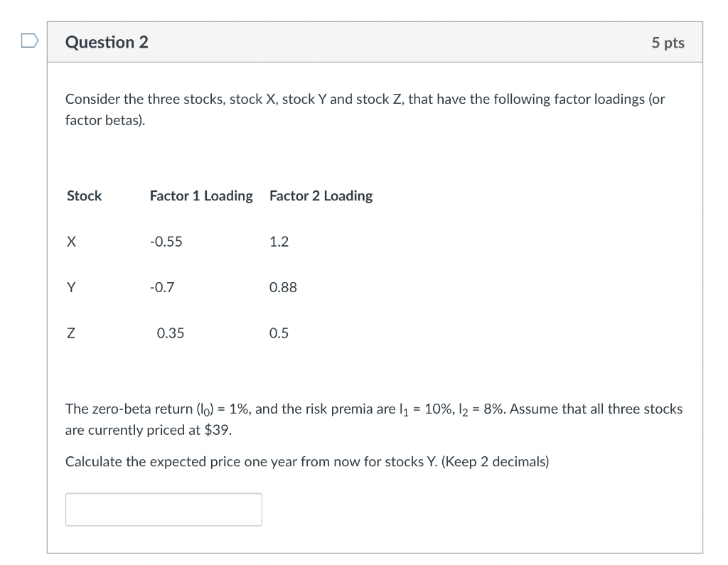Click the 0.88 table value
Screen dimensions: 728x565
(x=283, y=287)
